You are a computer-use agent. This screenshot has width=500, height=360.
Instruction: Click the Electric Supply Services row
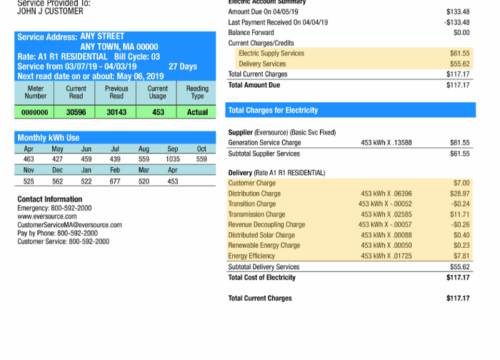click(x=354, y=53)
